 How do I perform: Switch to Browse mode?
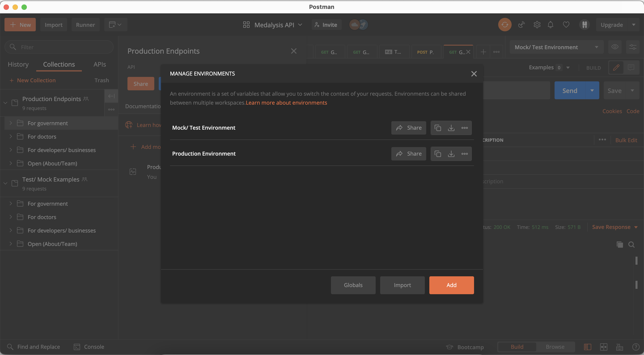pos(555,347)
